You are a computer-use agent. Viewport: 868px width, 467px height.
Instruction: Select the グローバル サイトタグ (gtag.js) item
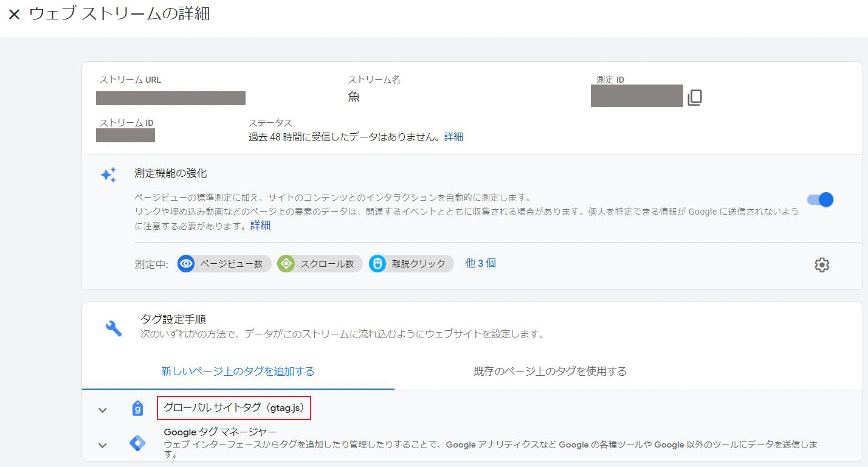tap(234, 408)
